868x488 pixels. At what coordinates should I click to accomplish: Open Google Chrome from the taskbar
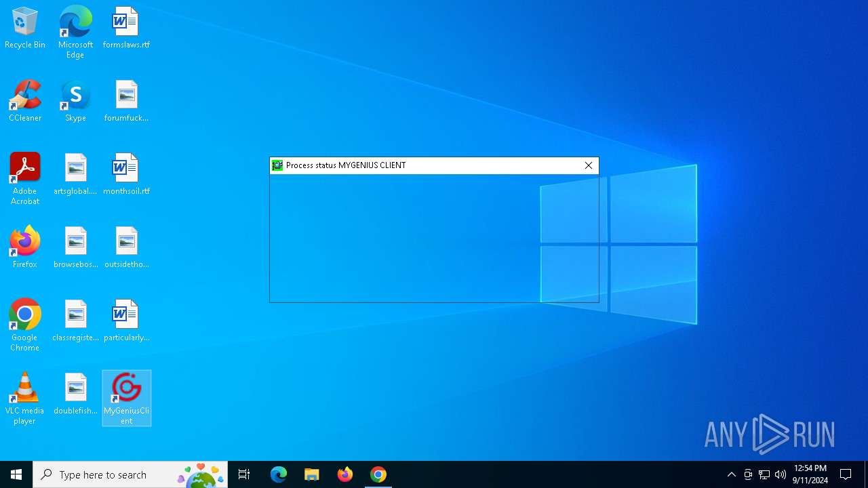coord(378,474)
